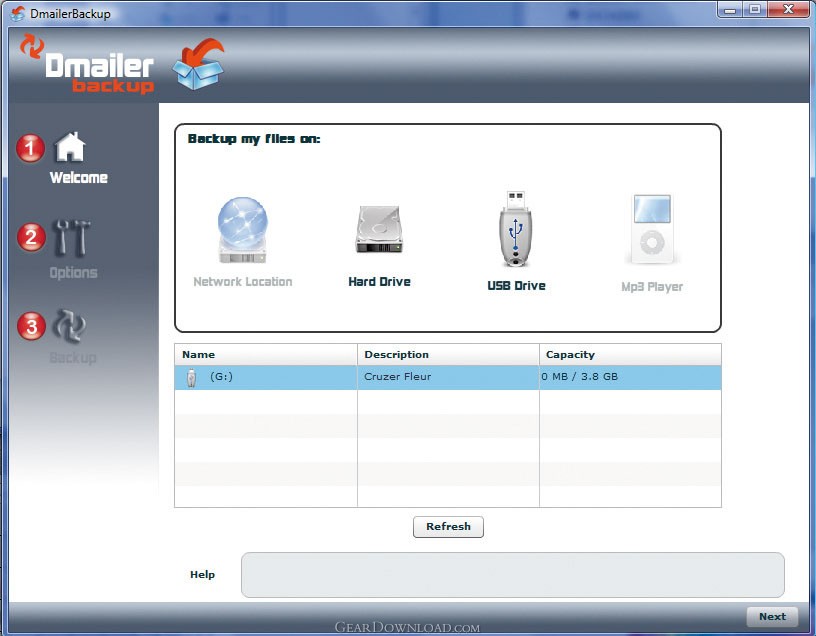Click the USB stick icon beside (G:)

coord(192,377)
